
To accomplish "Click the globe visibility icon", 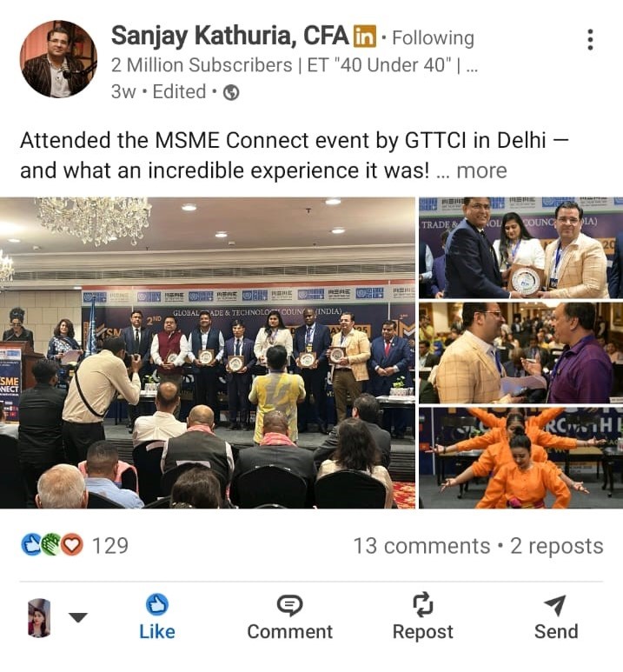I will [231, 92].
